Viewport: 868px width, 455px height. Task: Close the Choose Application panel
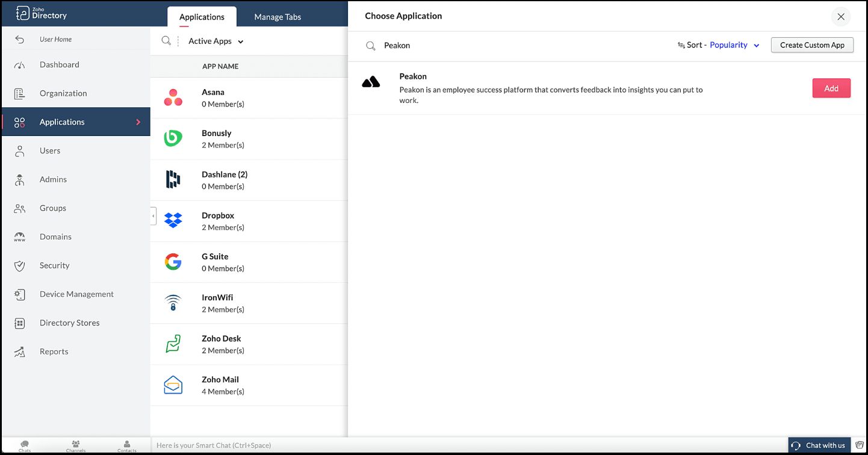coord(841,17)
